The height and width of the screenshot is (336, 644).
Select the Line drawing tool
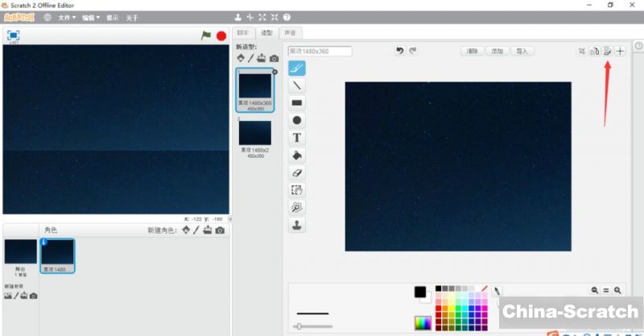click(297, 85)
